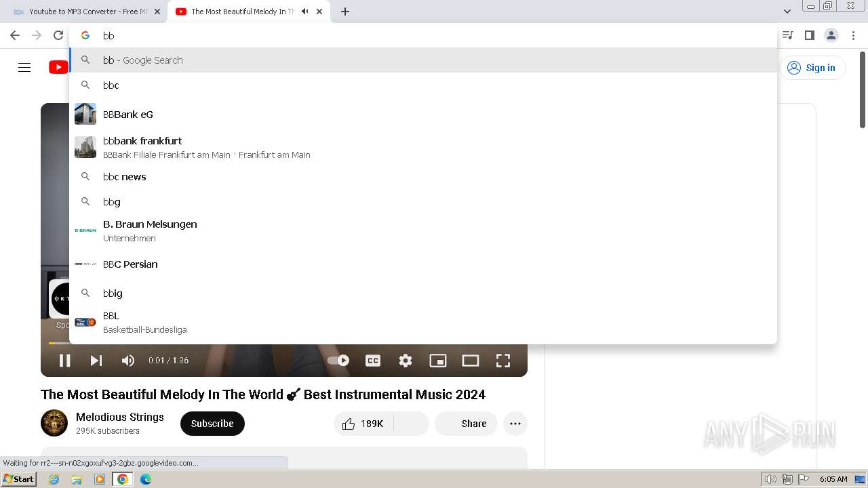The width and height of the screenshot is (868, 488).
Task: Select the 'bbc news' suggestion
Action: click(423, 177)
